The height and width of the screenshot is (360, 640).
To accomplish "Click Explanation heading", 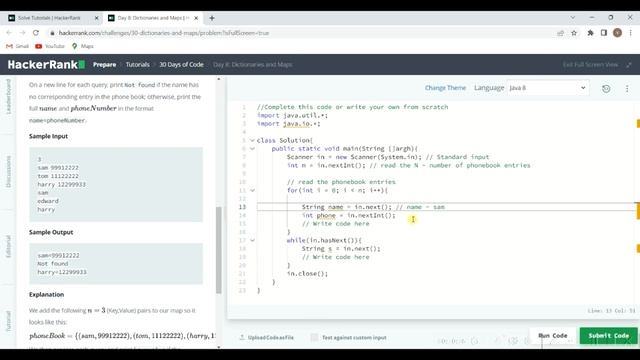I will 47,294.
